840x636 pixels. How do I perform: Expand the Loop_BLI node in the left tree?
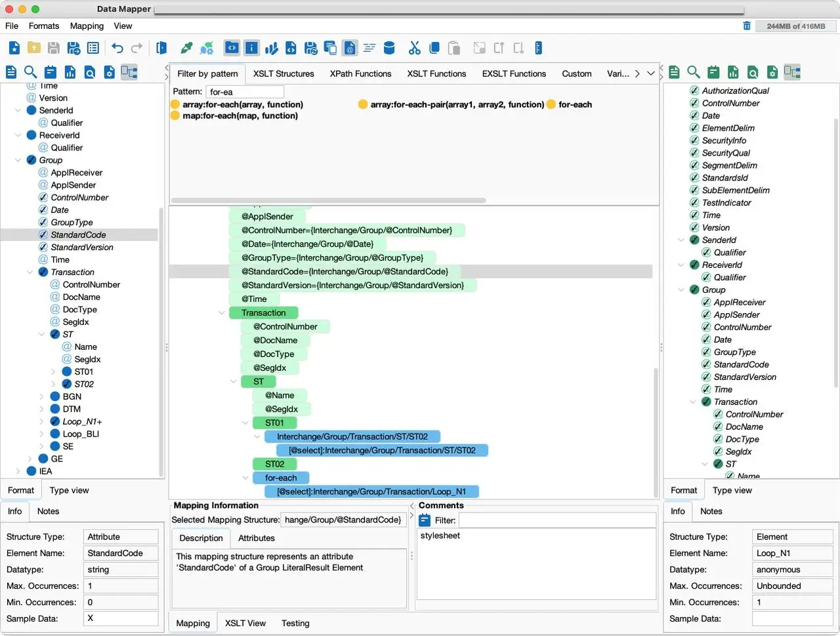[x=41, y=435]
